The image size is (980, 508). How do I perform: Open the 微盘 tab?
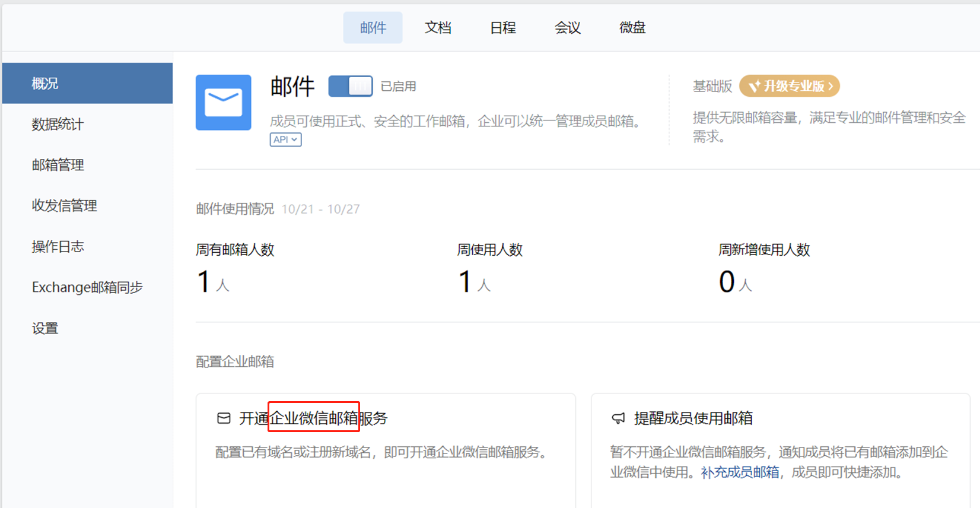click(632, 28)
